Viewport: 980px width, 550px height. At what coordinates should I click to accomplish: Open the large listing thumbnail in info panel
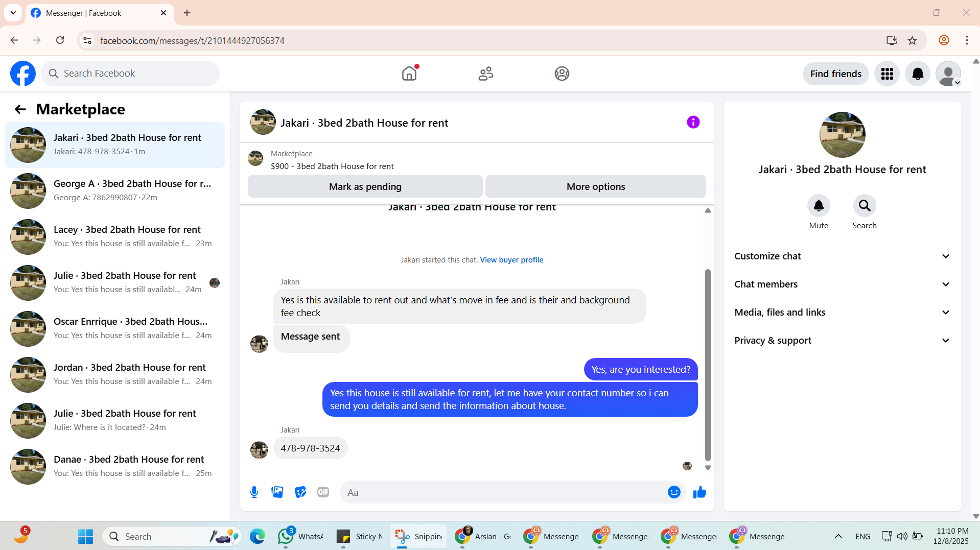pos(842,135)
